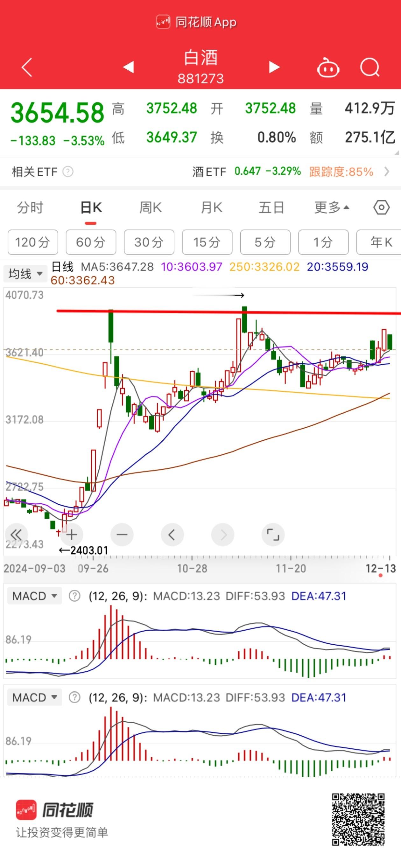Go to next sector with right triangle

274,67
